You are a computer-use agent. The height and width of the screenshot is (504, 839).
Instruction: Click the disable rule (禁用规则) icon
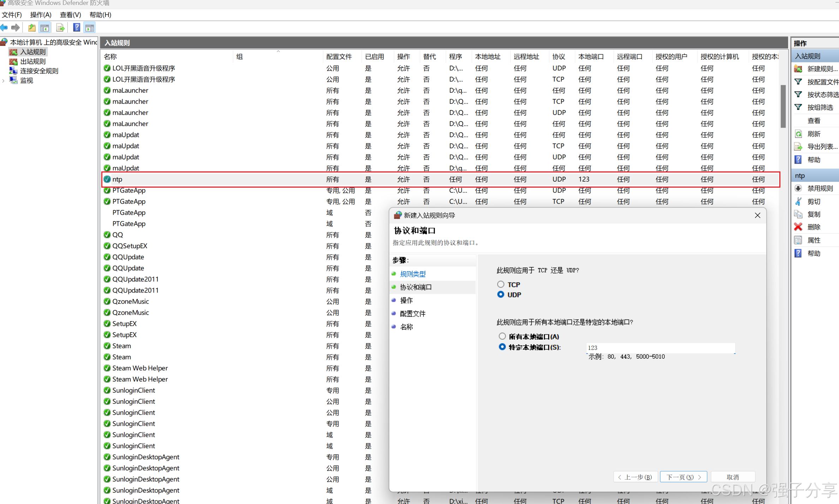click(798, 188)
